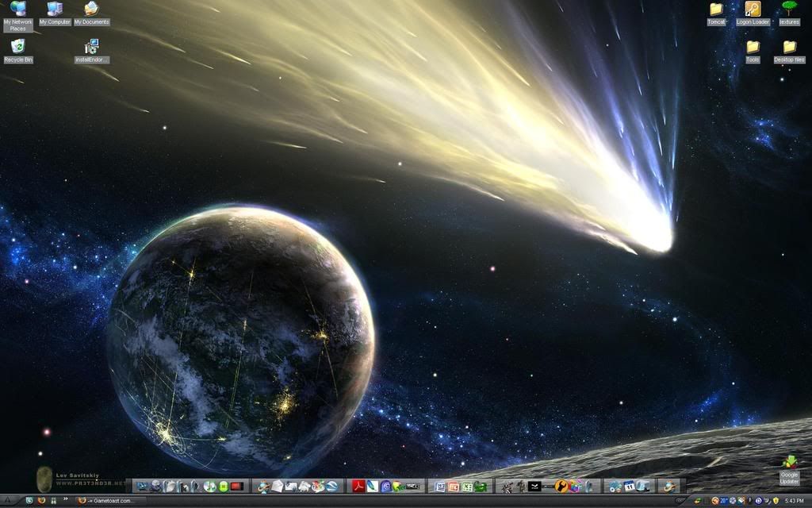Image resolution: width=812 pixels, height=508 pixels.
Task: Click the black Steam-style dock icon
Action: 534,487
